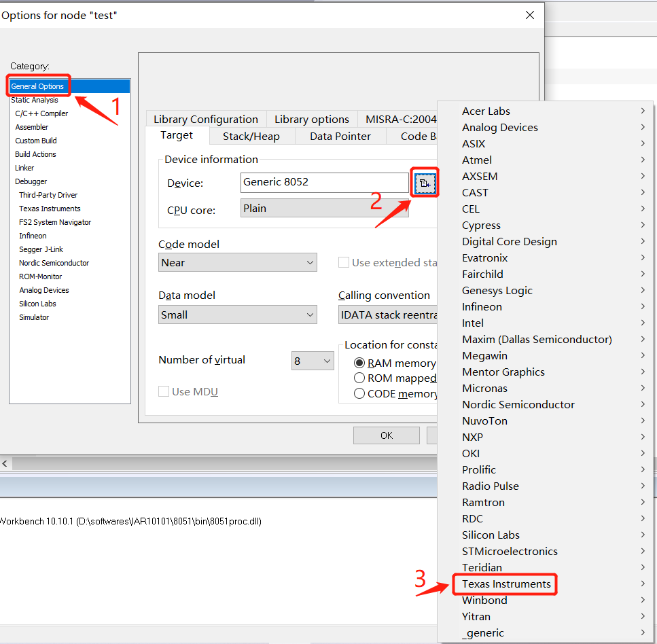Screen dimensions: 657x644
Task: Choose Simulator category
Action: tap(34, 317)
